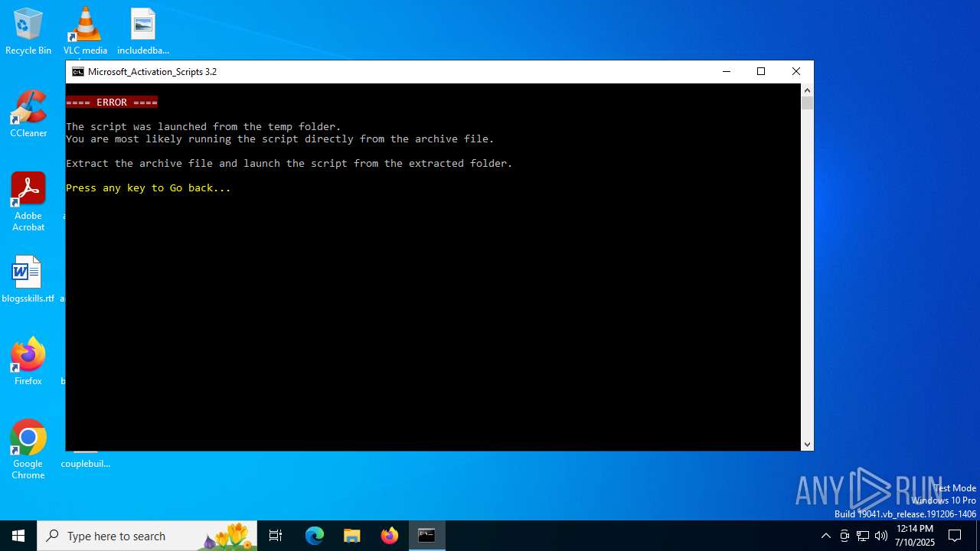Open Firefox from the taskbar
The width and height of the screenshot is (980, 551).
[x=390, y=536]
